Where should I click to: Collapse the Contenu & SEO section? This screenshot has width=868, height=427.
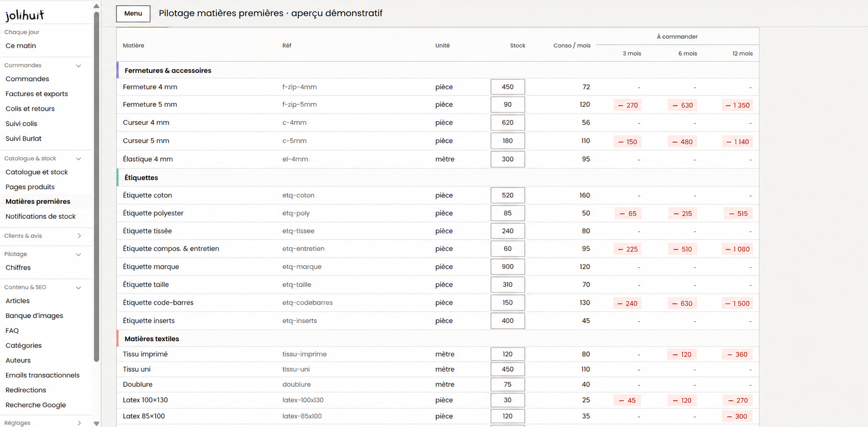(x=78, y=287)
